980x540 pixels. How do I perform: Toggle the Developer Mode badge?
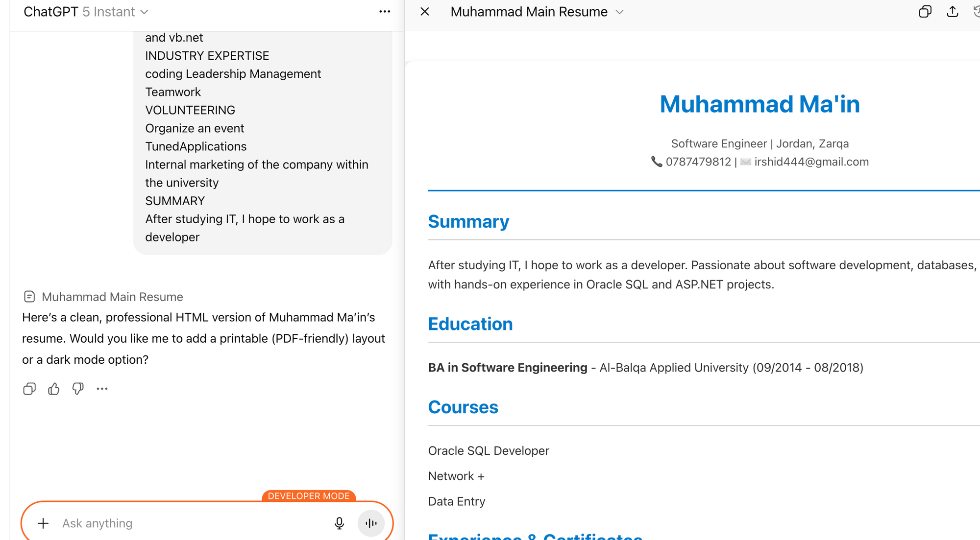click(308, 495)
